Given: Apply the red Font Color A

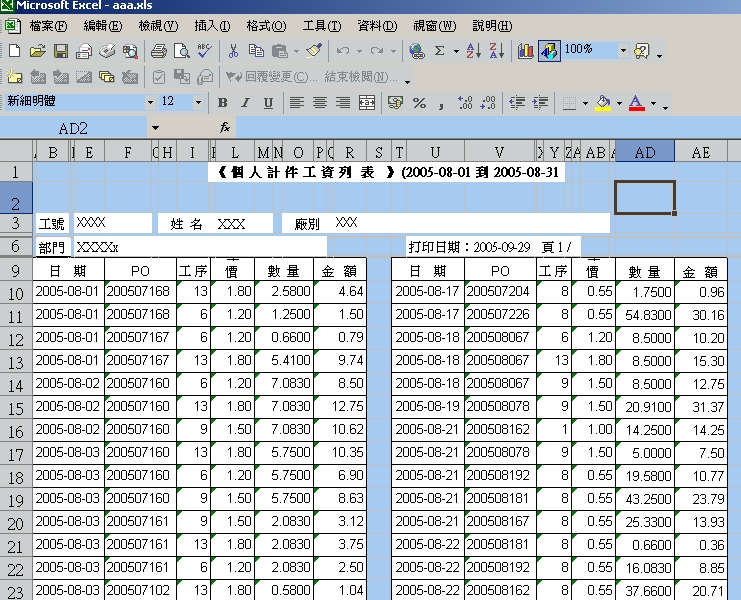Looking at the screenshot, I should (x=637, y=103).
